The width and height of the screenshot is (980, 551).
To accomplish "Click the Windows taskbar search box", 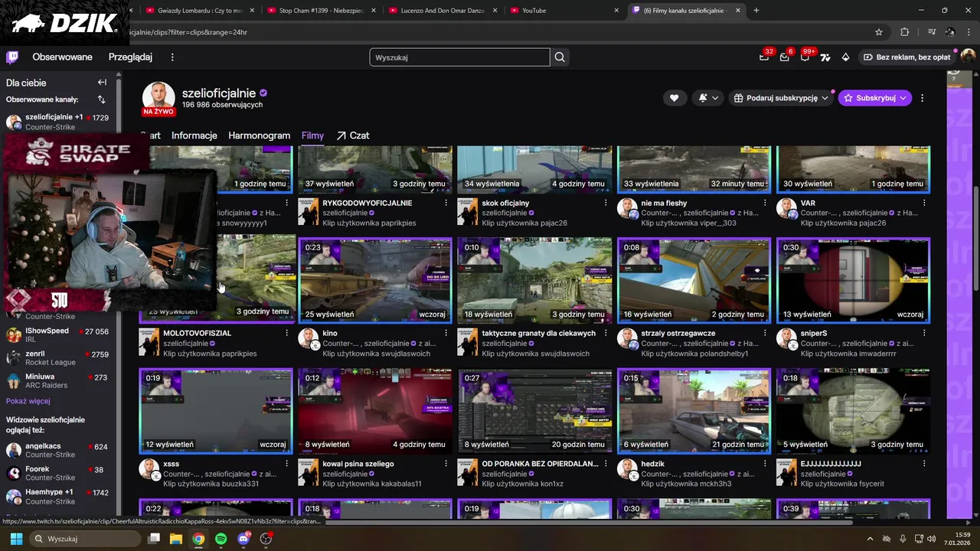I will [x=86, y=539].
